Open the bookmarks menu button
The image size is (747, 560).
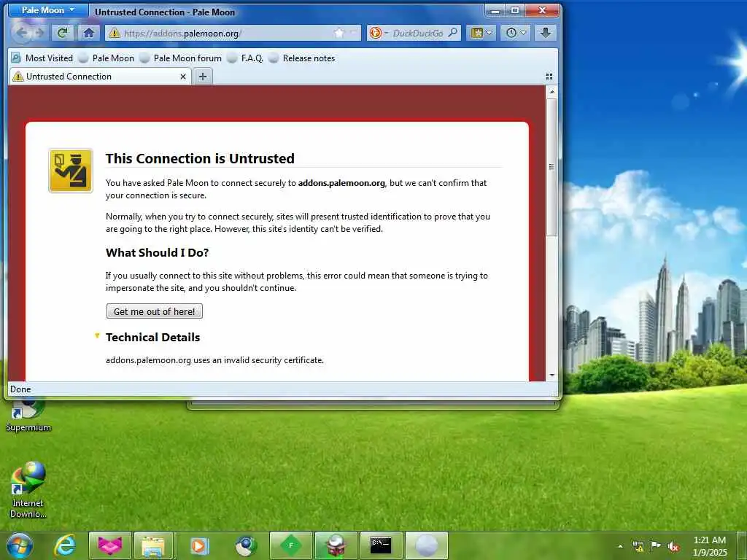481,32
